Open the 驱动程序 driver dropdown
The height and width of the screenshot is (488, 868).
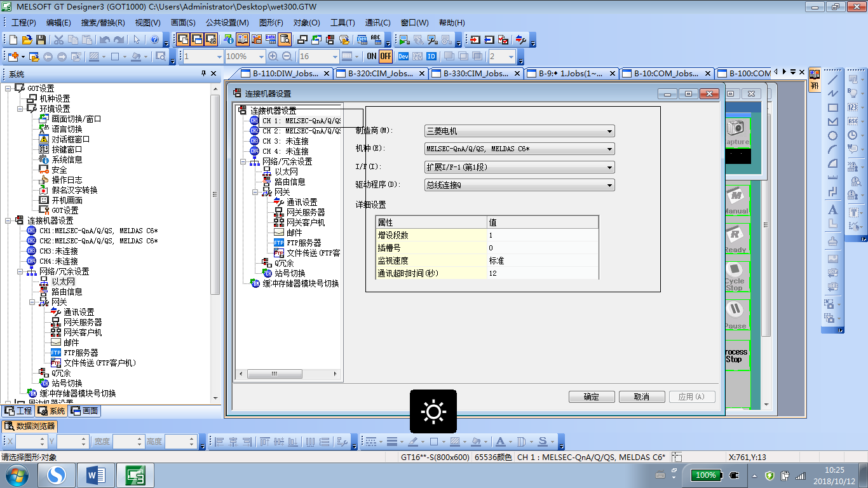519,186
